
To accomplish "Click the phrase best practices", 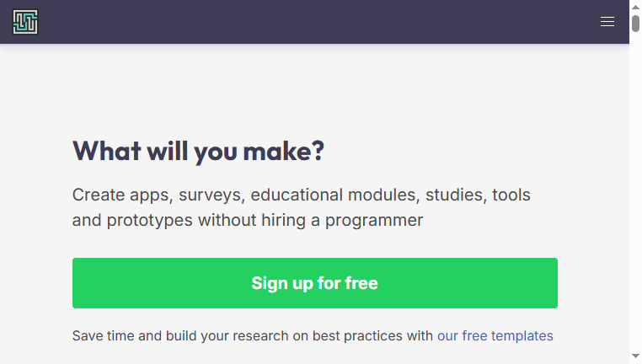I will [357, 335].
